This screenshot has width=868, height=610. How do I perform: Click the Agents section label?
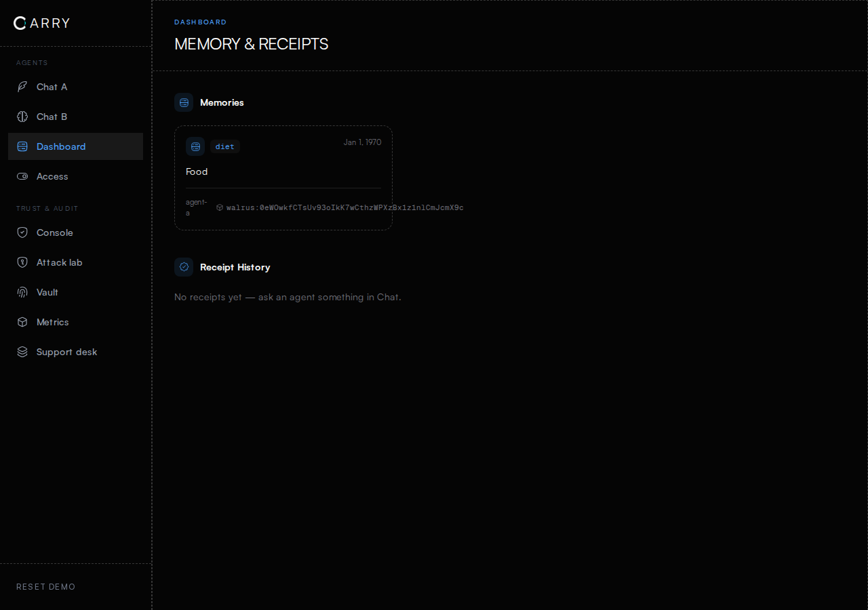pos(32,63)
